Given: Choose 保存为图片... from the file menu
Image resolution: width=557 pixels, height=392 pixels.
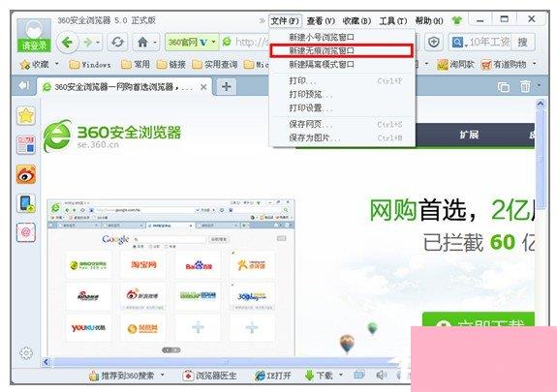Looking at the screenshot, I should [342, 137].
